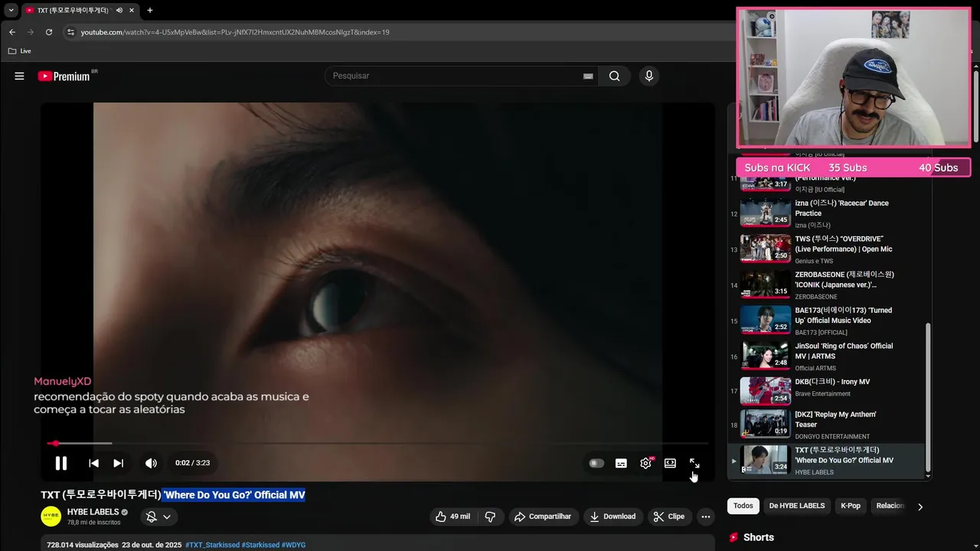Show more filter chips with right arrow
980x551 pixels.
920,507
